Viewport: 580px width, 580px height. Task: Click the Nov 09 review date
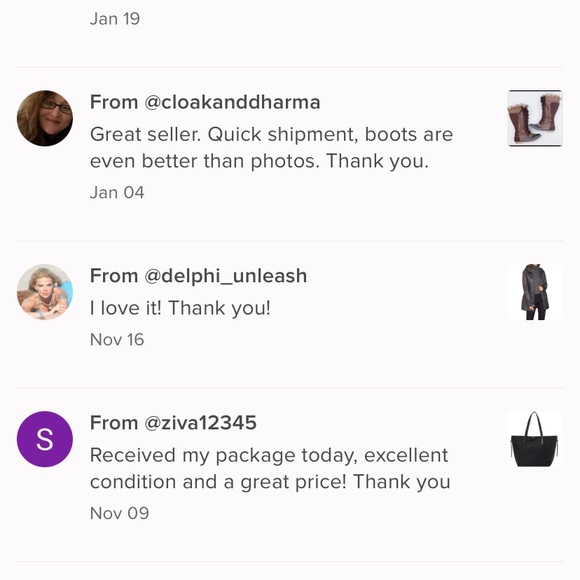(119, 513)
